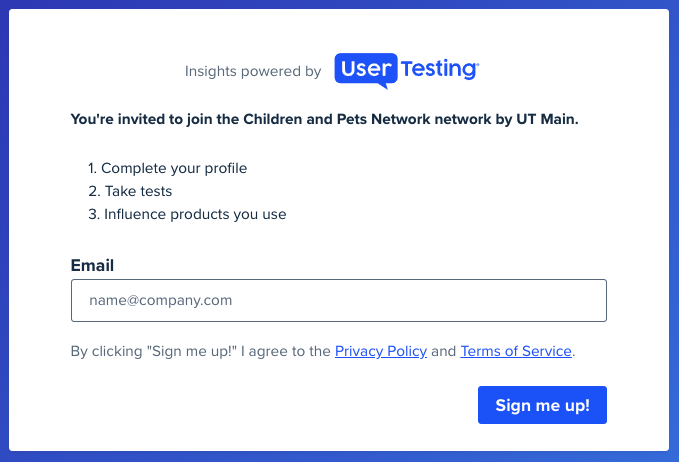
Task: Click the name@company.com placeholder text
Action: pyautogui.click(x=161, y=300)
